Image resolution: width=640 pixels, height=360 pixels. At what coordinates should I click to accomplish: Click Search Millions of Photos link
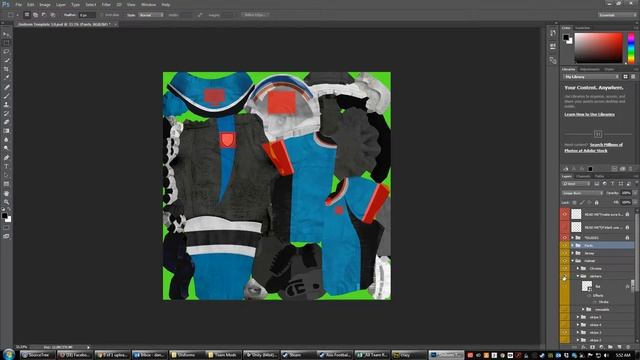(594, 147)
